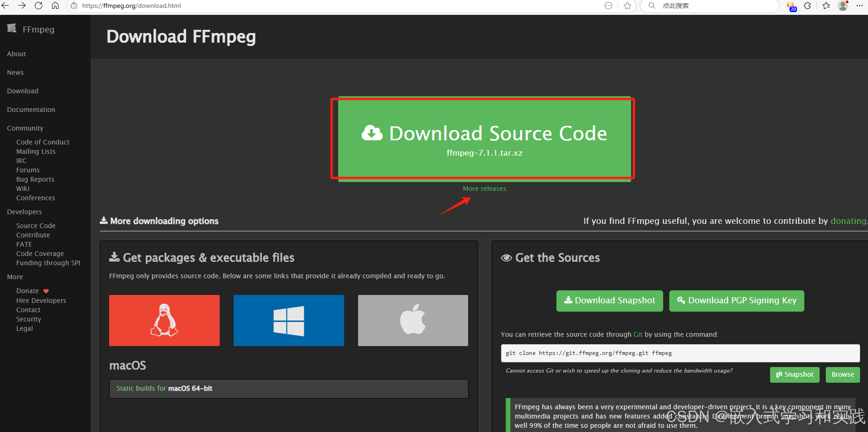Image resolution: width=868 pixels, height=432 pixels.
Task: Open the Git hyperlink in the sources text
Action: [638, 334]
